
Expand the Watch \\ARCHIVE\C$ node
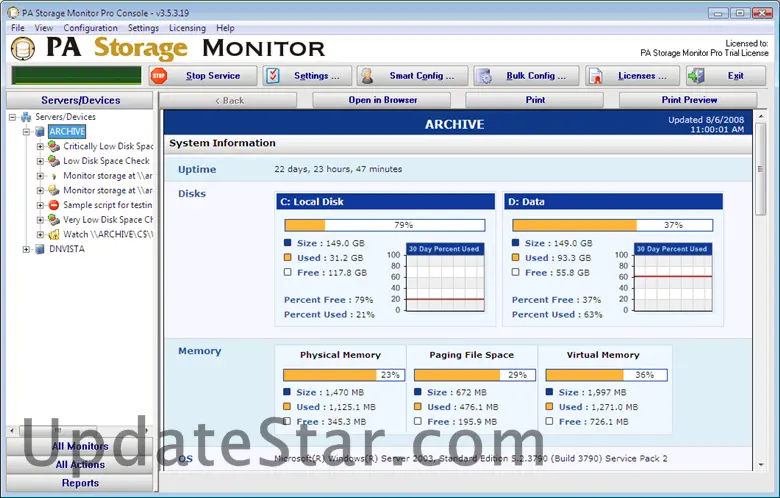pos(40,234)
